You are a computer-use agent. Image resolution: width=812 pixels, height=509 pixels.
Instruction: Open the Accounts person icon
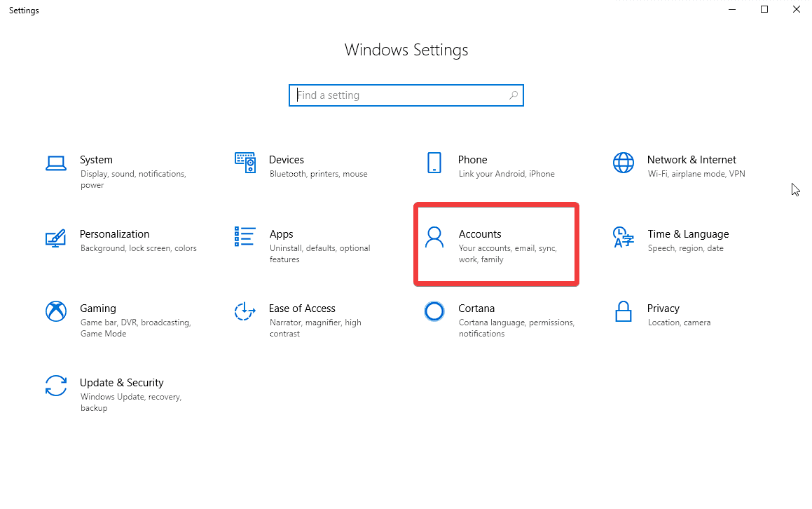point(434,238)
